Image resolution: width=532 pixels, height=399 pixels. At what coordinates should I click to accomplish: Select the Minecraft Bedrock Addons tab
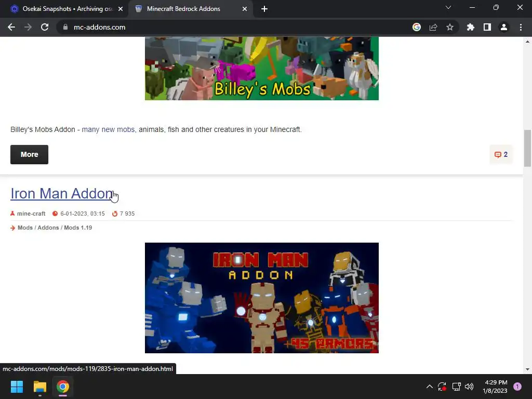click(191, 9)
